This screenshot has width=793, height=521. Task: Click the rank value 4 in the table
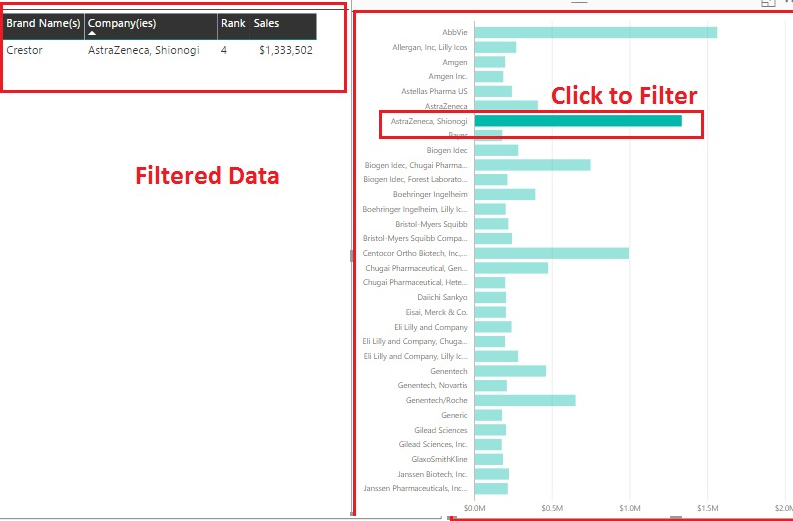click(224, 50)
